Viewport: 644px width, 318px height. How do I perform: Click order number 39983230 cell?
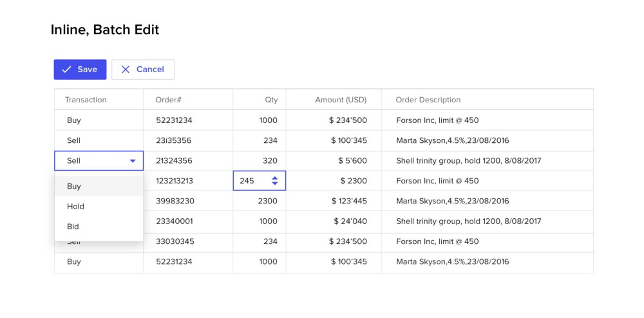coord(175,201)
